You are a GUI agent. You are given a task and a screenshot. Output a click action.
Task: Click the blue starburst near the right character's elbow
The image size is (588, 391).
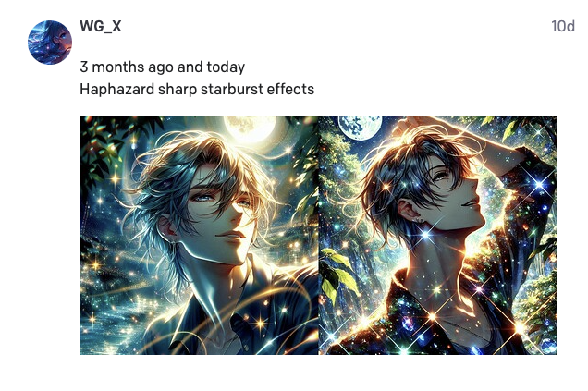point(539,184)
